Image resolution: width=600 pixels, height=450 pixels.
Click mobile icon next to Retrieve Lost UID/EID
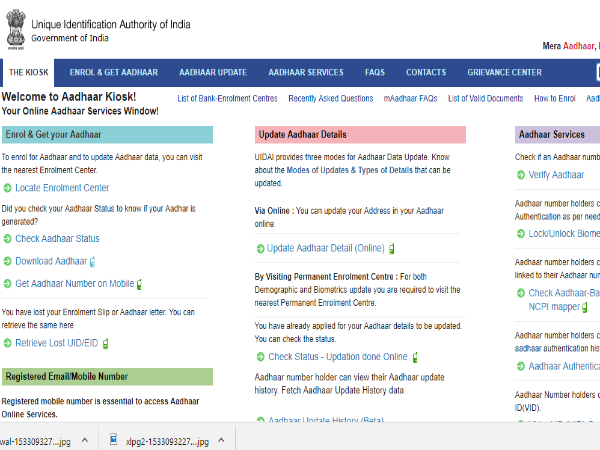point(105,343)
